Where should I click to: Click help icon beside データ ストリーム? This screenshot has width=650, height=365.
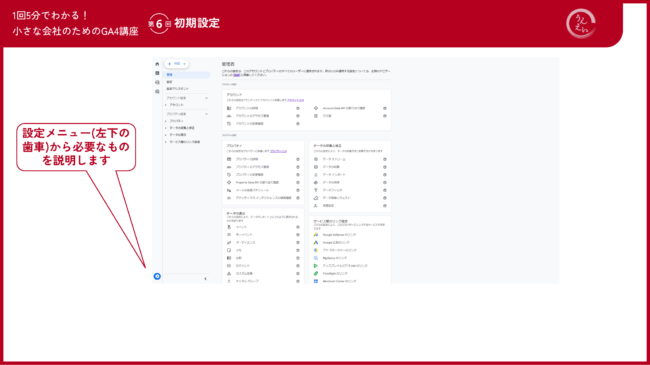pos(385,159)
